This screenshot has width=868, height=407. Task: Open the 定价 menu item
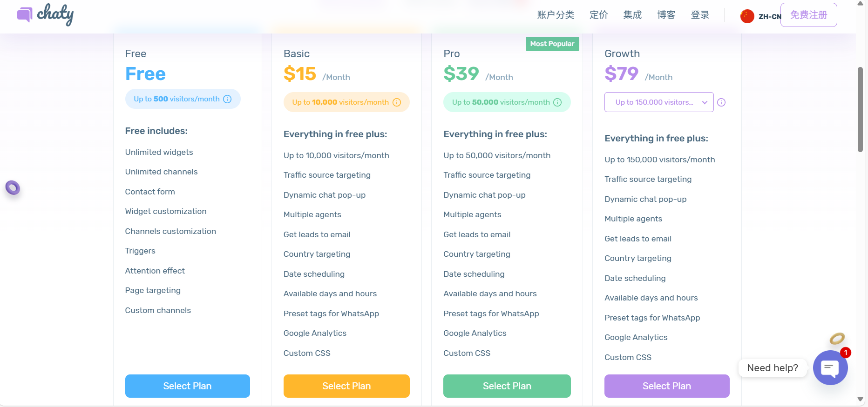[x=599, y=15]
